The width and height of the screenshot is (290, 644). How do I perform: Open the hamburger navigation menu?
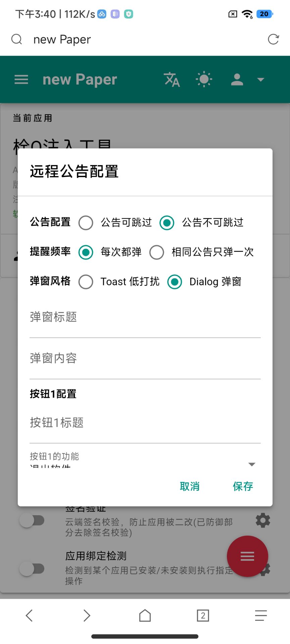[x=21, y=79]
